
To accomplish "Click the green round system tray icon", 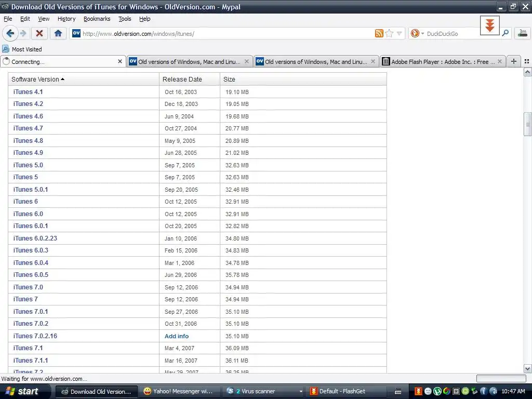I will pos(465,391).
